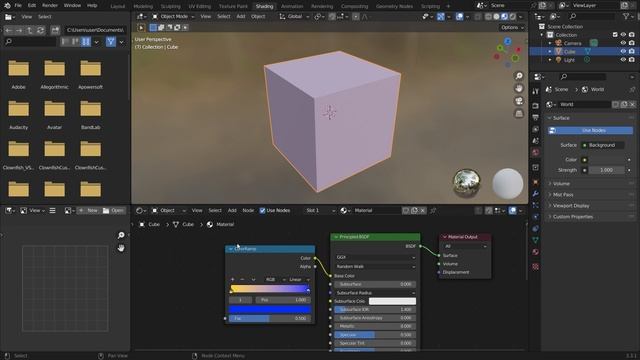Open the GGX distribution dropdown
This screenshot has width=640, height=360.
pos(375,258)
